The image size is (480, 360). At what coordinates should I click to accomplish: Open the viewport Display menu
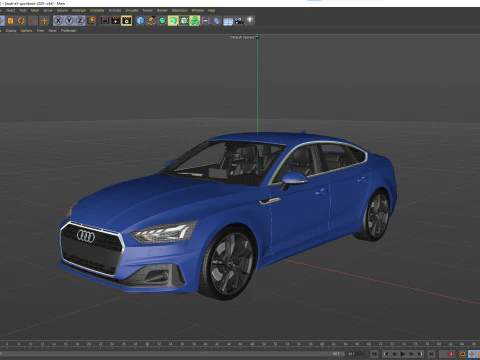(11, 30)
